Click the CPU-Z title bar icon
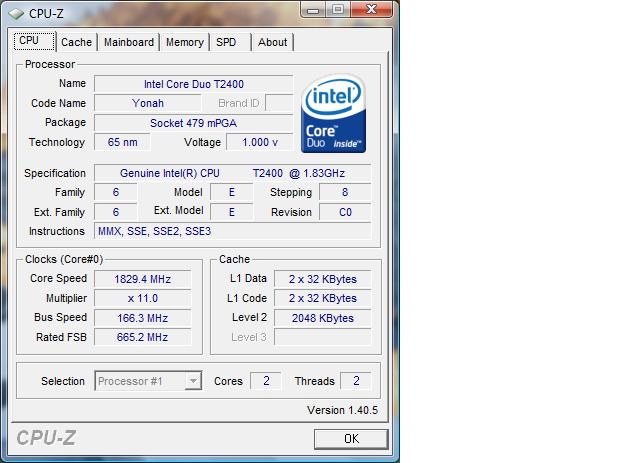Image resolution: width=640 pixels, height=463 pixels. 16,13
